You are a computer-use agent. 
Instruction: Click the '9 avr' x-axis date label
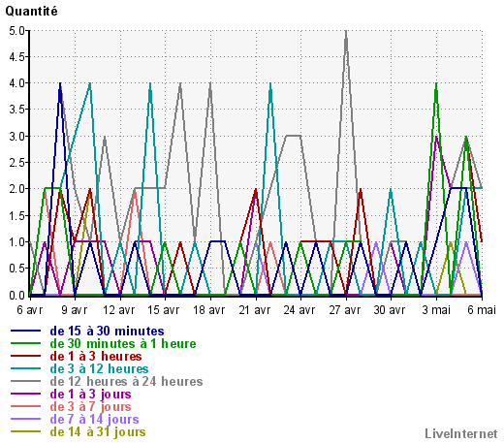[x=75, y=310]
